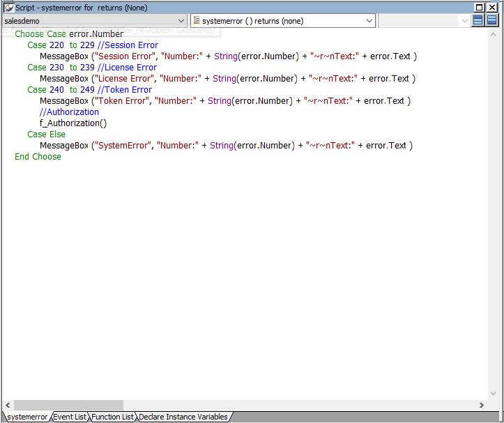This screenshot has width=504, height=423.
Task: Click the event icon before systemerror in dropdown
Action: (197, 21)
